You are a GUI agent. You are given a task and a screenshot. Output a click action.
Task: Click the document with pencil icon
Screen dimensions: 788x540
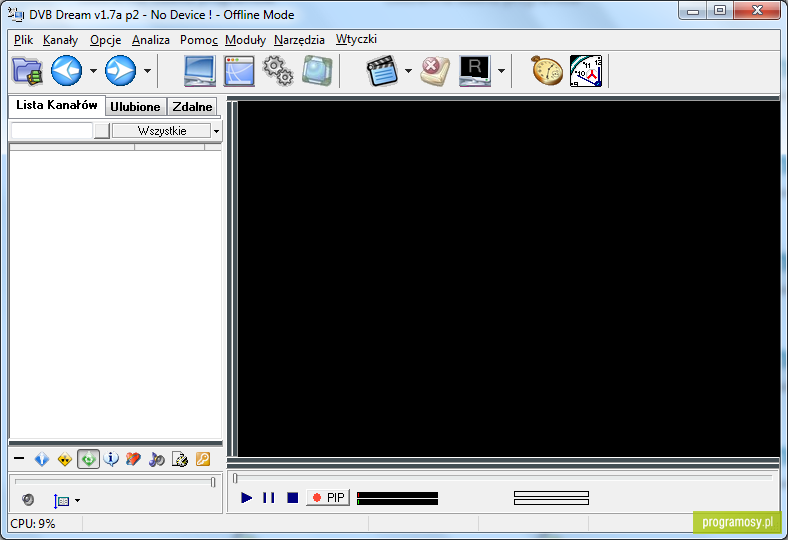[179, 459]
